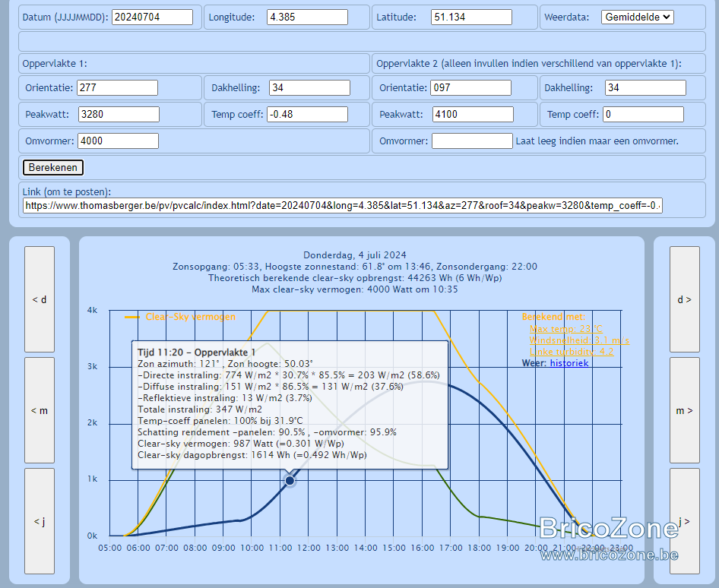
Task: Click Omvormer field showing 4000
Action: click(x=119, y=141)
